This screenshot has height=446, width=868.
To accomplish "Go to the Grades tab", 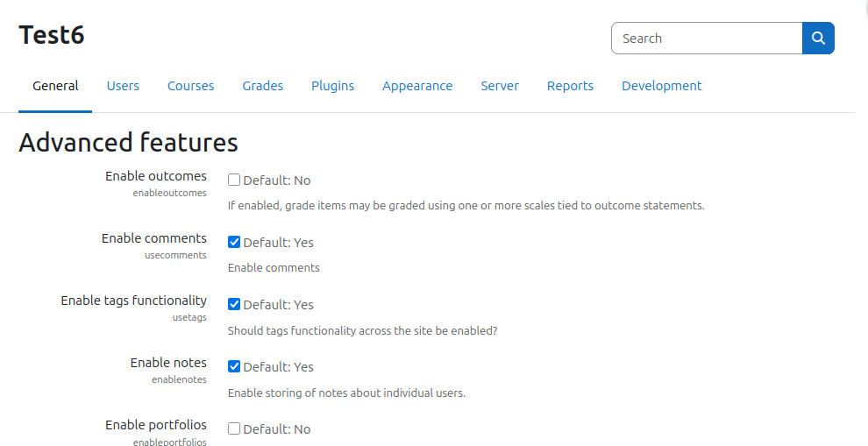I will point(263,86).
